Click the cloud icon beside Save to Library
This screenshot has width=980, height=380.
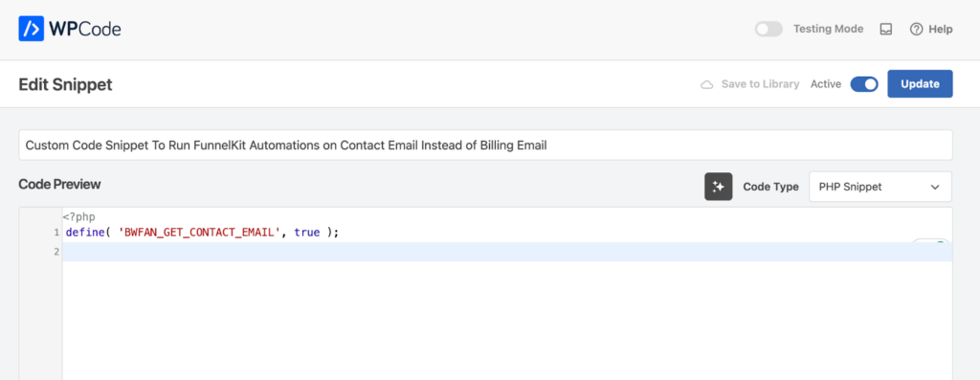707,84
